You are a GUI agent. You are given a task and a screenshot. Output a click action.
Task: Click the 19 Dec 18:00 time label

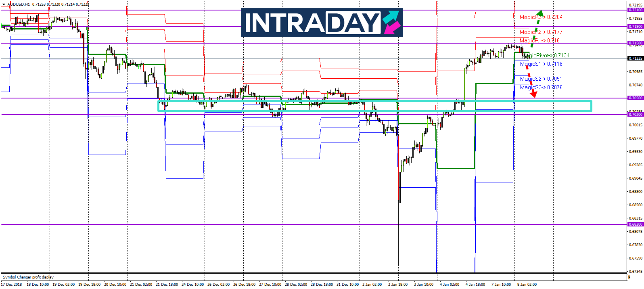[89, 285]
